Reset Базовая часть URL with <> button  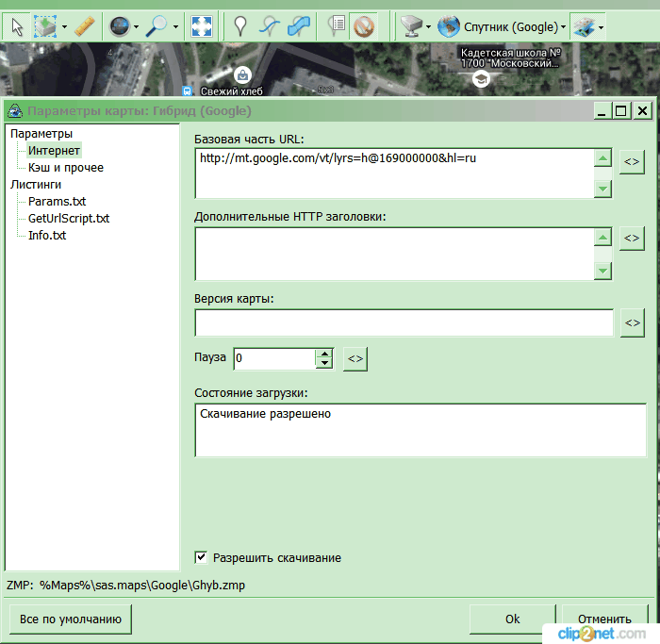632,161
